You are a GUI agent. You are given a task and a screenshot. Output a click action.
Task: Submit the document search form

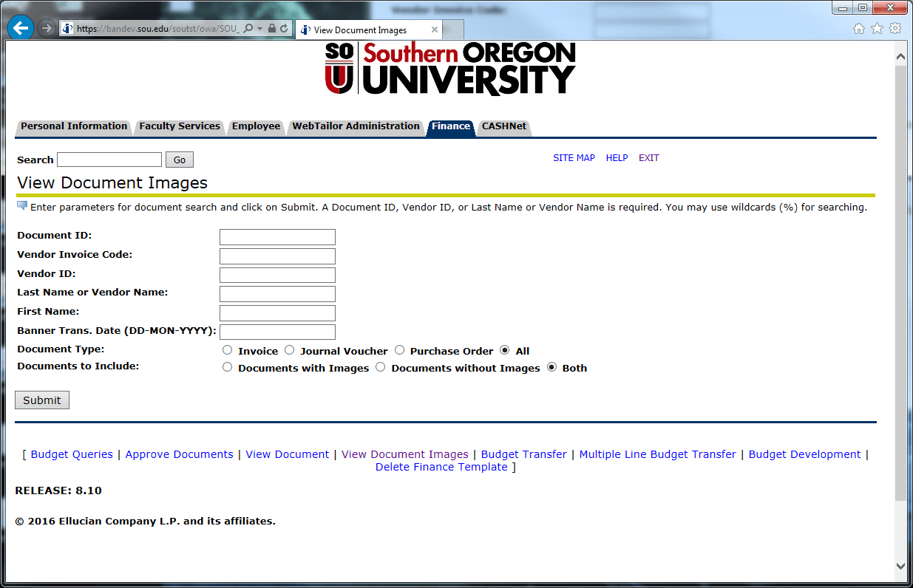pyautogui.click(x=42, y=400)
